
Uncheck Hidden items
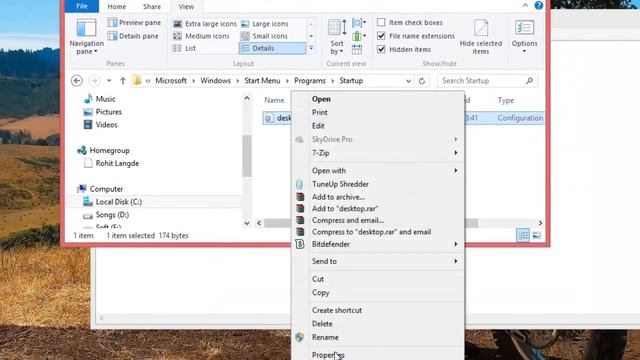[x=381, y=49]
